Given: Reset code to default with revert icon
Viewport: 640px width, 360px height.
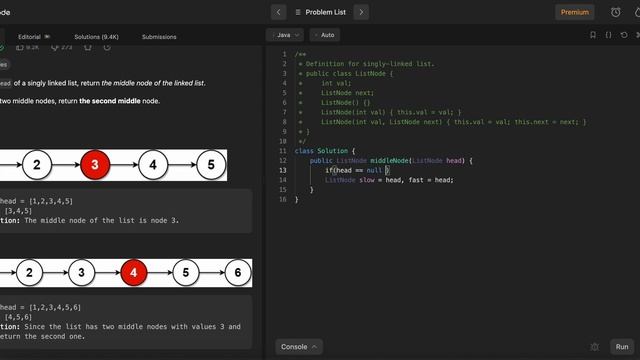Looking at the screenshot, I should click(x=624, y=35).
